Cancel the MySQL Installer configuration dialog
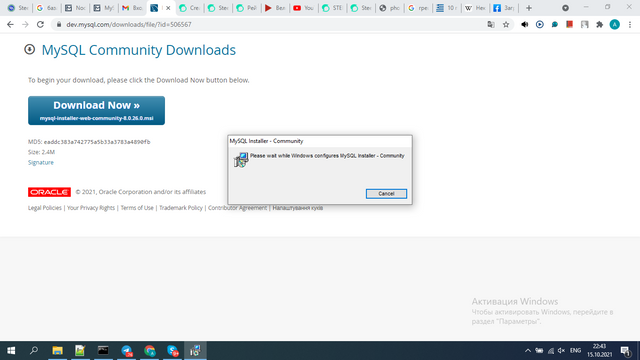Image resolution: width=640 pixels, height=360 pixels. pos(386,193)
